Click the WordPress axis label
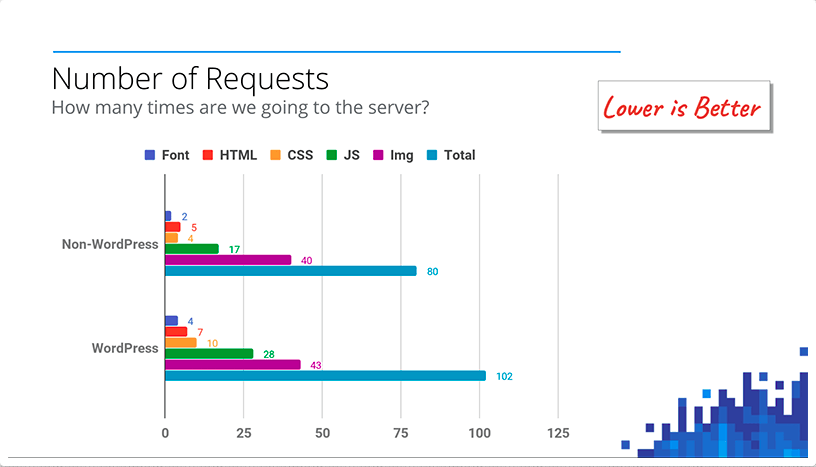This screenshot has width=816, height=467. [x=125, y=348]
